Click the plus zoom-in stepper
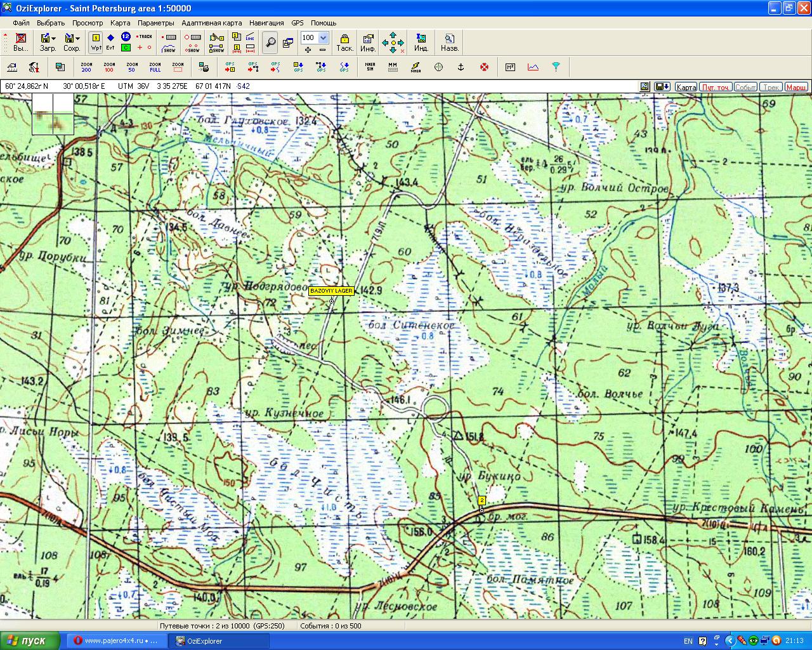Image resolution: width=812 pixels, height=650 pixels. (x=308, y=50)
